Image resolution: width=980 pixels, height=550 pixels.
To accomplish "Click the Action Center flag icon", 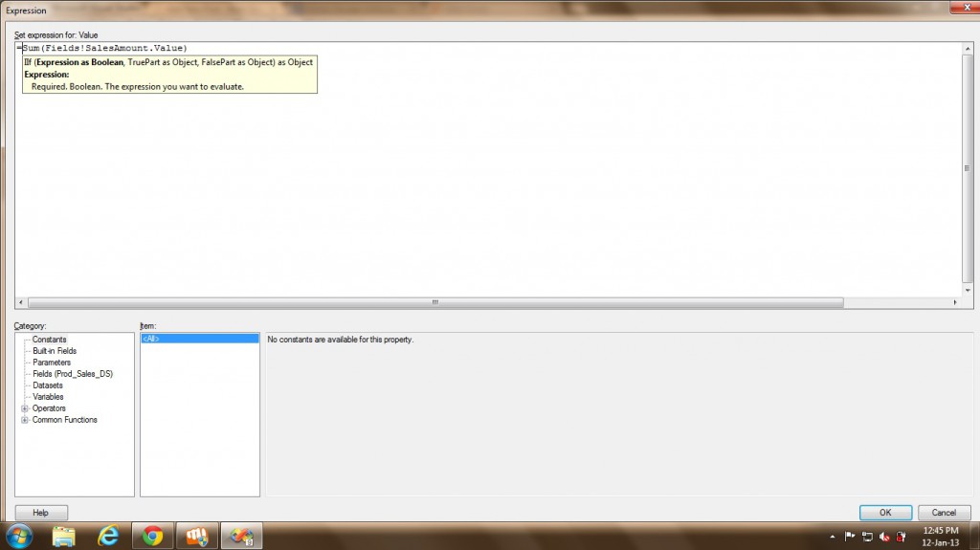I will pyautogui.click(x=849, y=536).
